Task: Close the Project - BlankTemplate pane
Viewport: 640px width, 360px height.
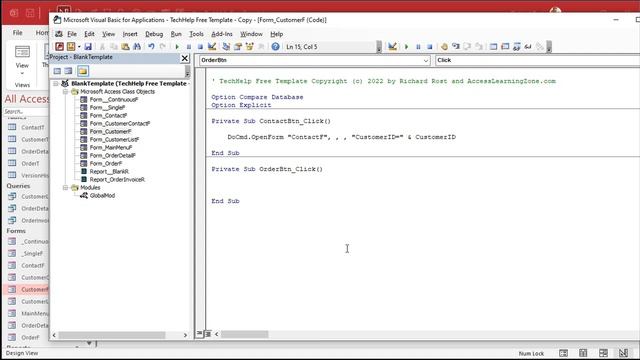Action: pos(184,58)
